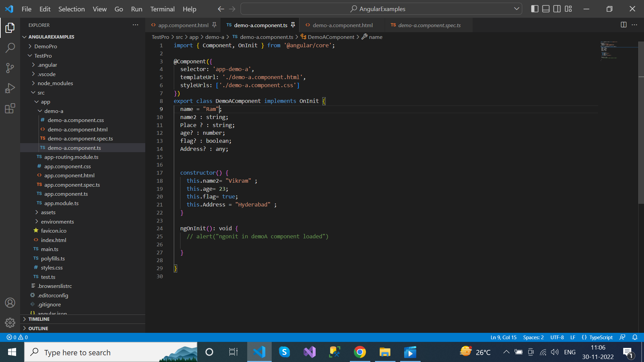Click the Extensions icon in sidebar

pos(10,109)
